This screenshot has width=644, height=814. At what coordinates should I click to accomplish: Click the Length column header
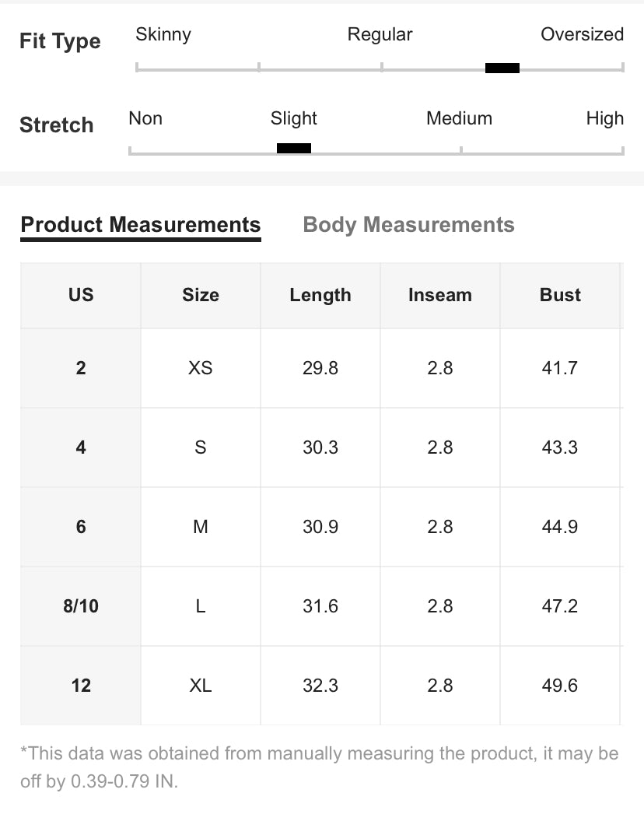[320, 295]
